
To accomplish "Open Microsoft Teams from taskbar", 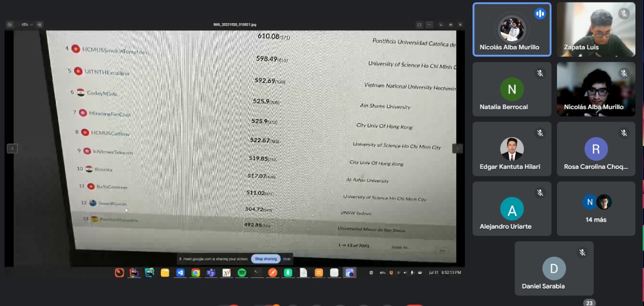I will click(x=211, y=273).
